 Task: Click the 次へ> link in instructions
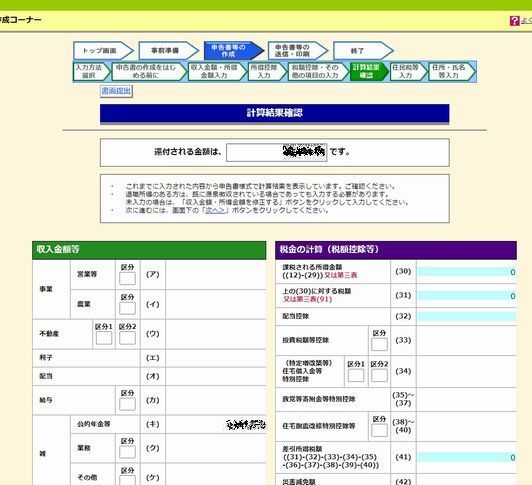point(215,210)
